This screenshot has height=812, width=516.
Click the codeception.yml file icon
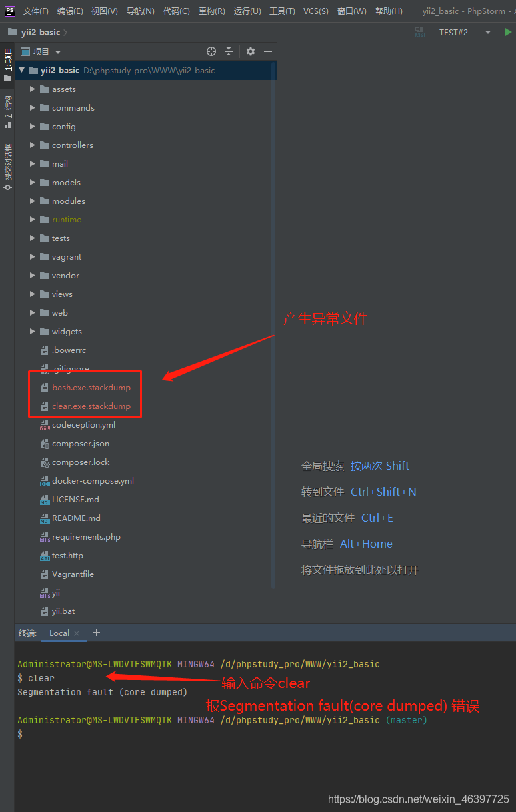[45, 425]
